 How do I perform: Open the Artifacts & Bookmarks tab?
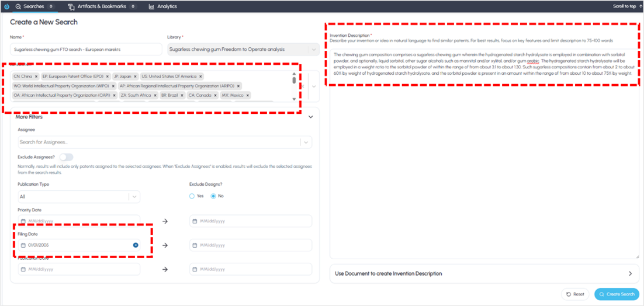pyautogui.click(x=102, y=6)
